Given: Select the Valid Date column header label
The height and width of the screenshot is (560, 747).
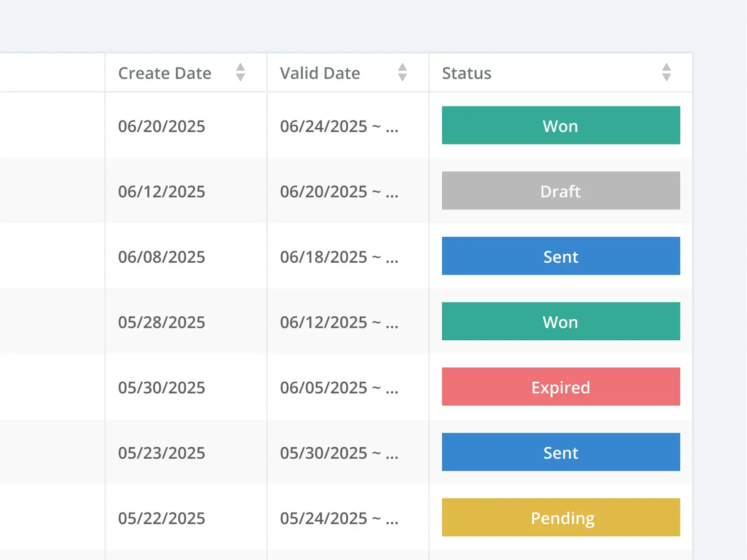Looking at the screenshot, I should click(x=320, y=73).
